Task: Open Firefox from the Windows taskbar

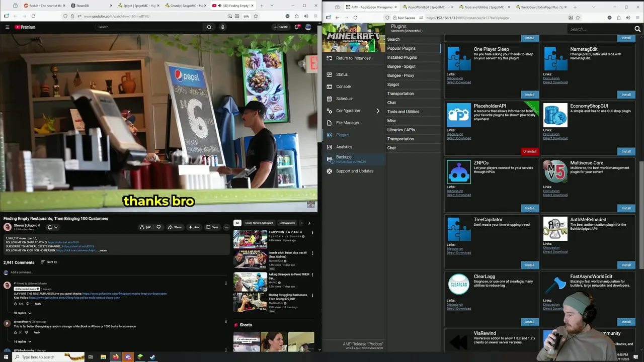Action: click(115, 357)
